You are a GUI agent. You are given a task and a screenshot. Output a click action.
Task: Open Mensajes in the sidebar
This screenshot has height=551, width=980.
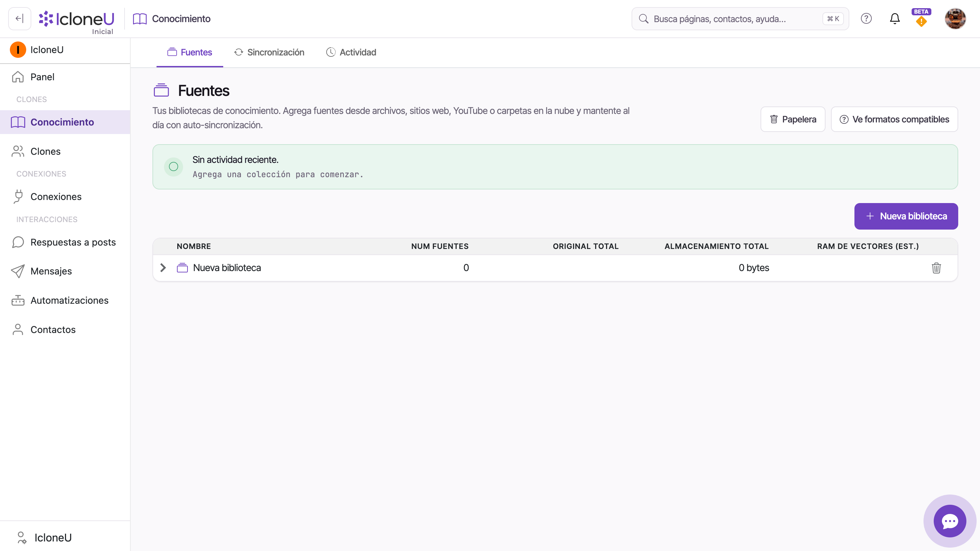pos(65,271)
